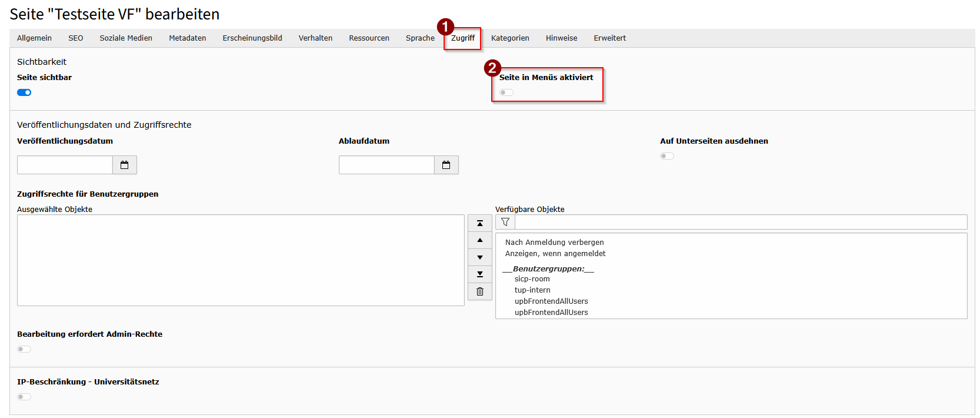Viewport: 980px width, 418px height.
Task: Move selected item down one position
Action: [480, 257]
